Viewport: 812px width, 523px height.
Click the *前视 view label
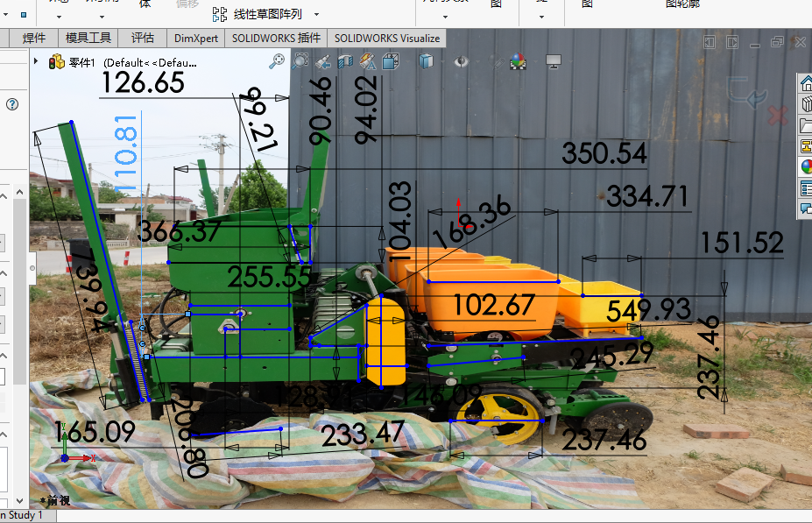(x=54, y=500)
